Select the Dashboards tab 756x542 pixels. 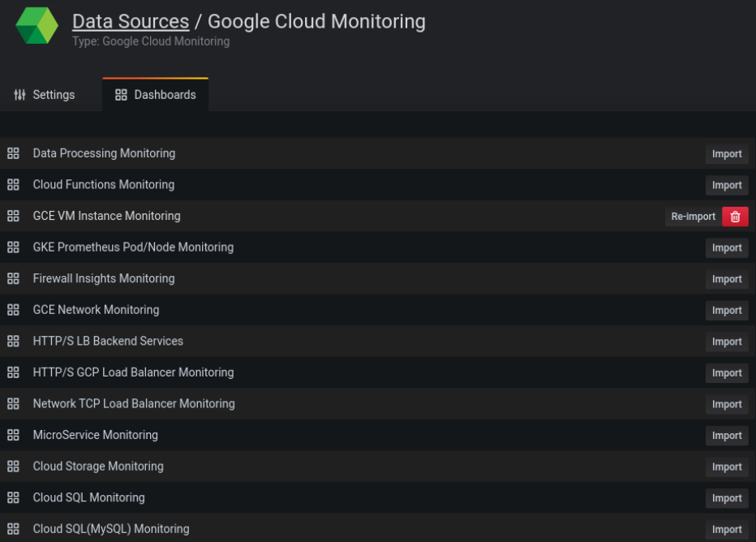tap(156, 94)
